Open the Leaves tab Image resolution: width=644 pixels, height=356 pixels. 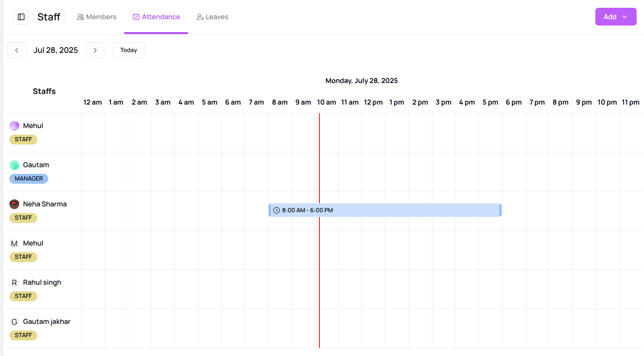(x=212, y=17)
